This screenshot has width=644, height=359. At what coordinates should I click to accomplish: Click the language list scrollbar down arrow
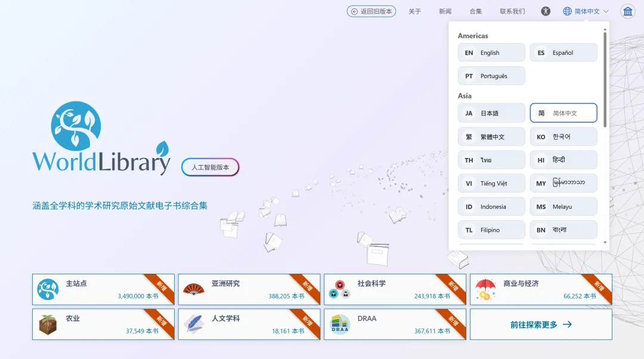tap(605, 243)
